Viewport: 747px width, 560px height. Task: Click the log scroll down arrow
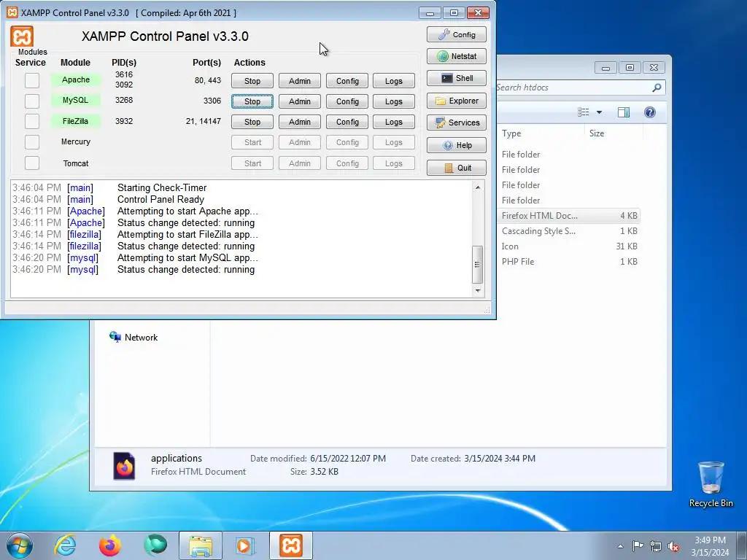478,290
